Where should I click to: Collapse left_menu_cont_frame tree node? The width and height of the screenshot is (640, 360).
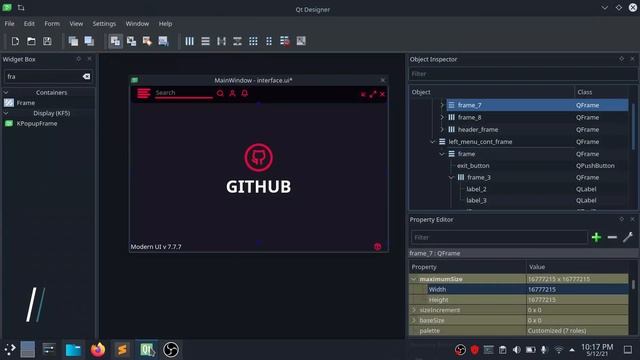point(432,142)
